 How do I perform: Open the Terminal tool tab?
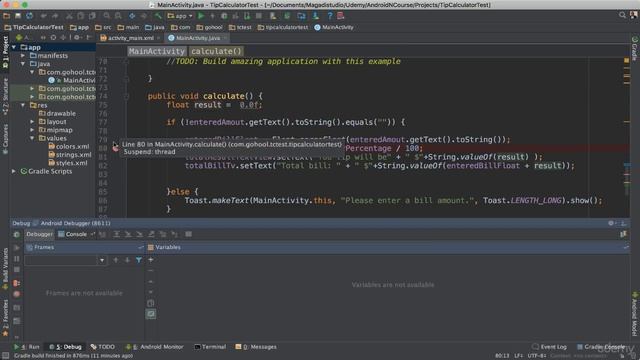210,347
